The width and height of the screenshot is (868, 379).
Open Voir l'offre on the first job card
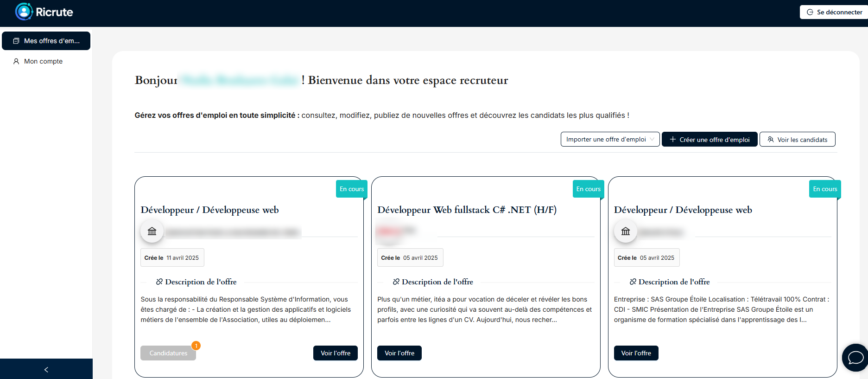(x=336, y=353)
